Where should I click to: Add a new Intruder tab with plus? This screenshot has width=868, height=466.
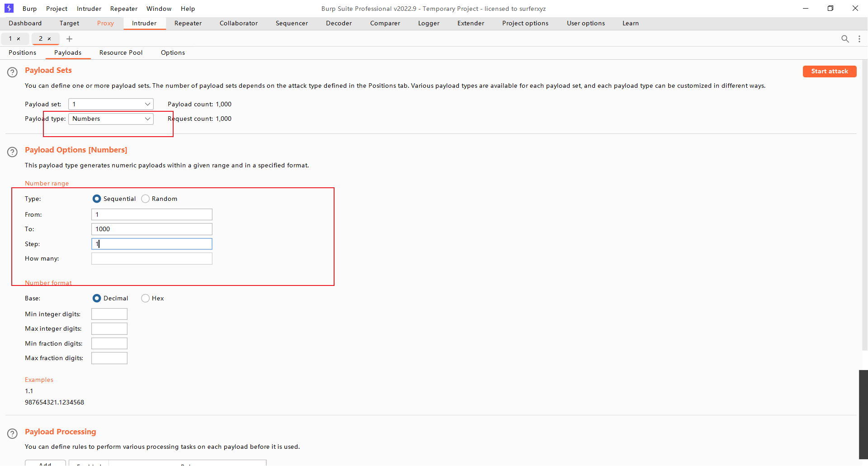(x=69, y=39)
